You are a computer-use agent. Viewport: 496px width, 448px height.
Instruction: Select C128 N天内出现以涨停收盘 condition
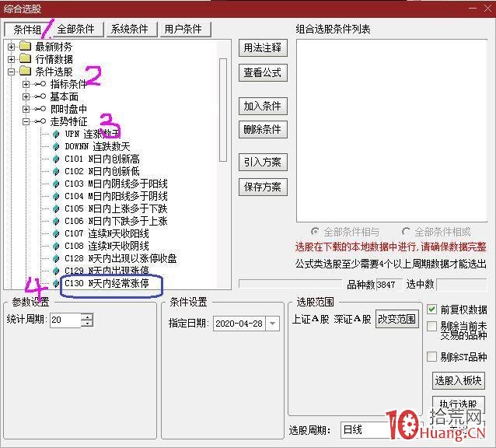click(x=121, y=258)
